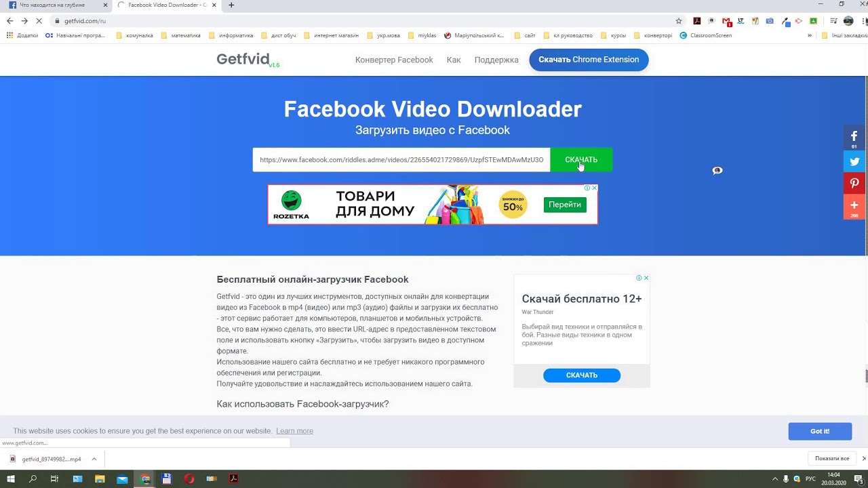This screenshot has width=868, height=488.
Task: Share page via Pinterest side icon
Action: [854, 183]
